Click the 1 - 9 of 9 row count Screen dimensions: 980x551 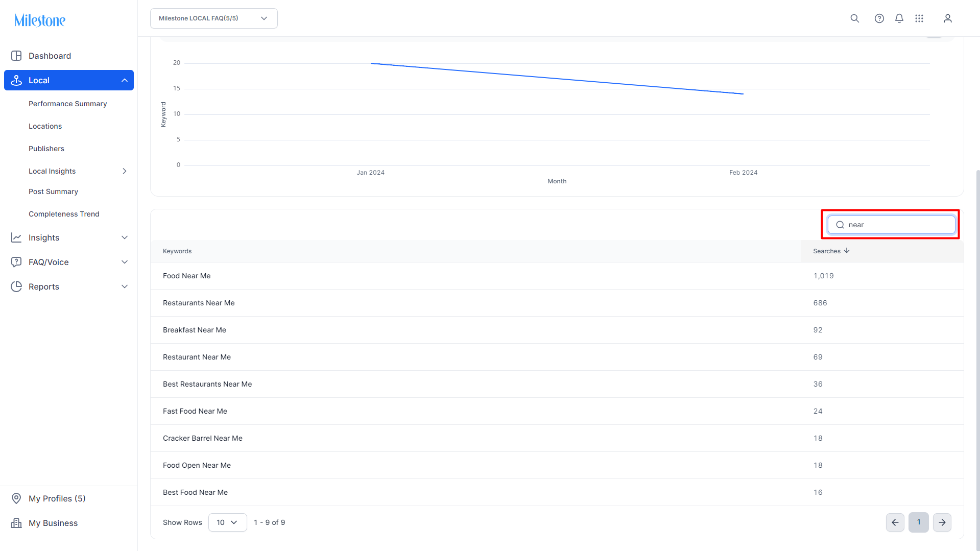pos(269,522)
